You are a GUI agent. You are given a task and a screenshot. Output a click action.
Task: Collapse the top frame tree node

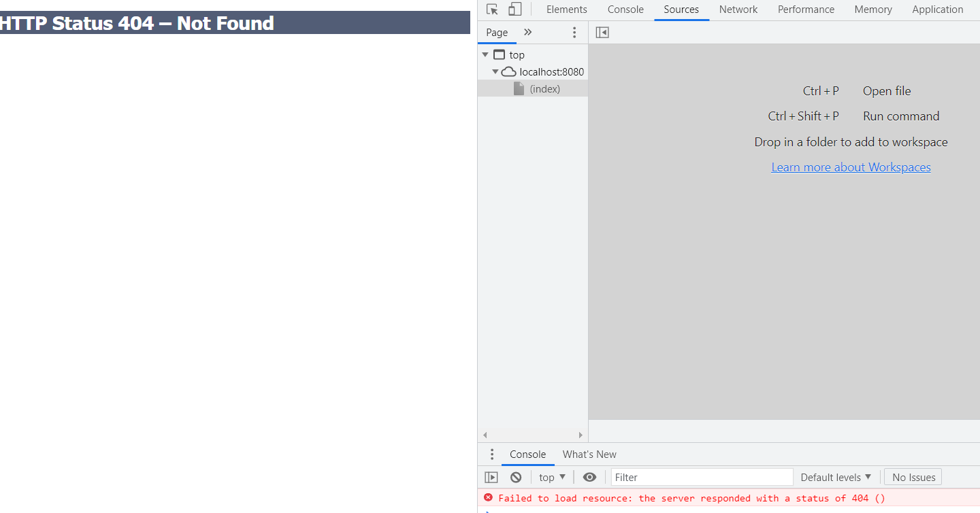click(485, 54)
